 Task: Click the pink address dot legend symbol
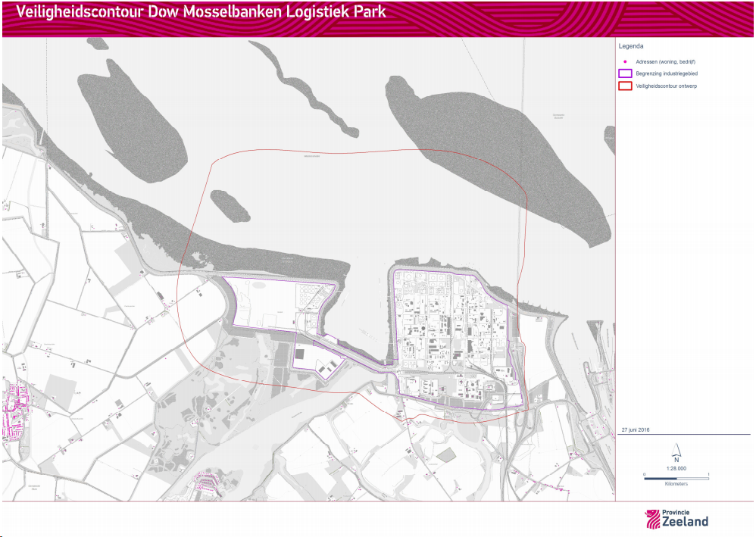tap(625, 61)
